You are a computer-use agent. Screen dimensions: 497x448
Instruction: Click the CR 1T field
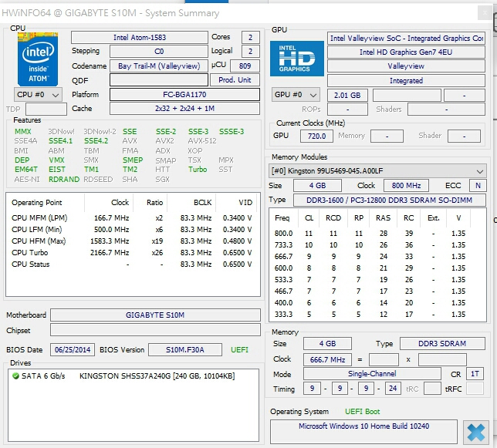pyautogui.click(x=475, y=374)
